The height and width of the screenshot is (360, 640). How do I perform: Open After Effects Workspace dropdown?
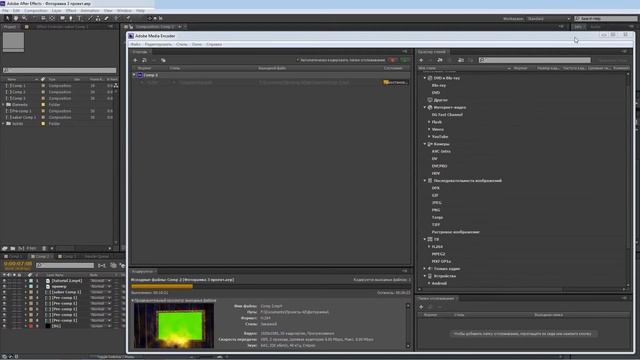pos(548,19)
